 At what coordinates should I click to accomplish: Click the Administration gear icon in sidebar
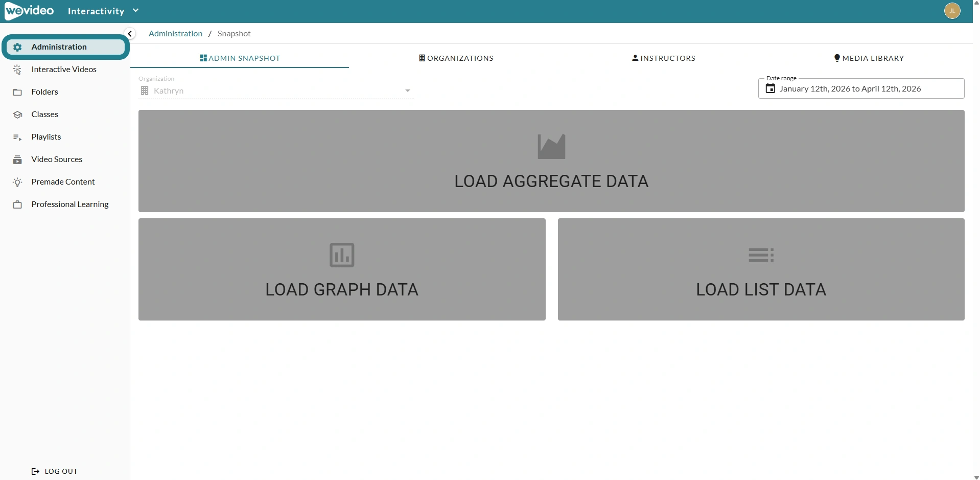17,47
